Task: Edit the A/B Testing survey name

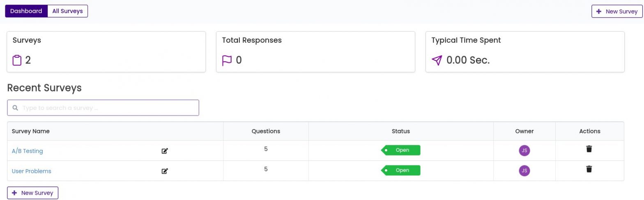Action: (x=165, y=151)
